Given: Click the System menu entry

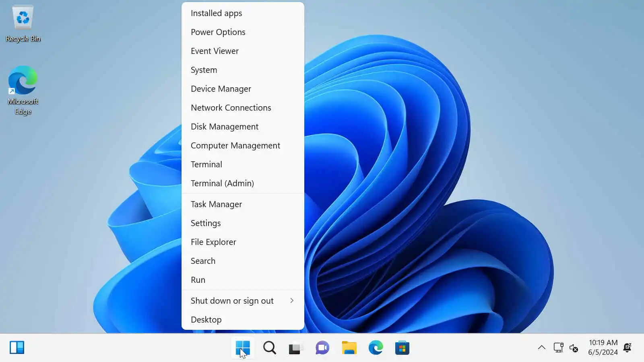Looking at the screenshot, I should (x=243, y=70).
